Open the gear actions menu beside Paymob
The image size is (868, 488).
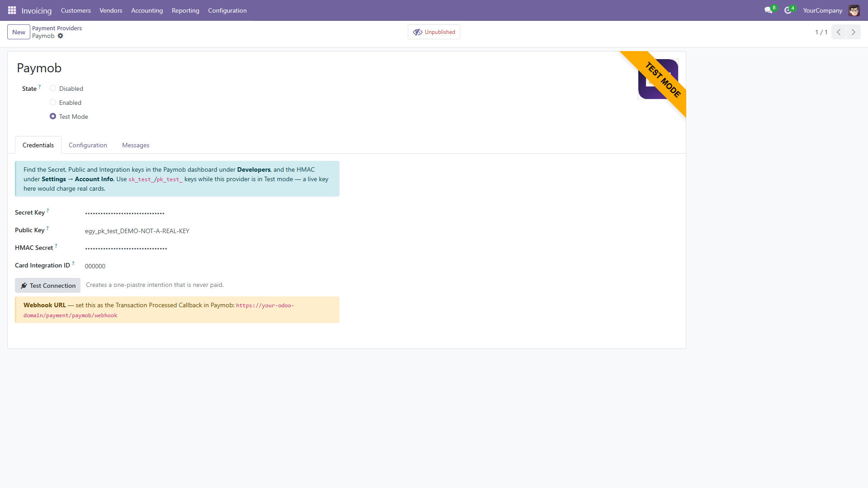(x=61, y=36)
